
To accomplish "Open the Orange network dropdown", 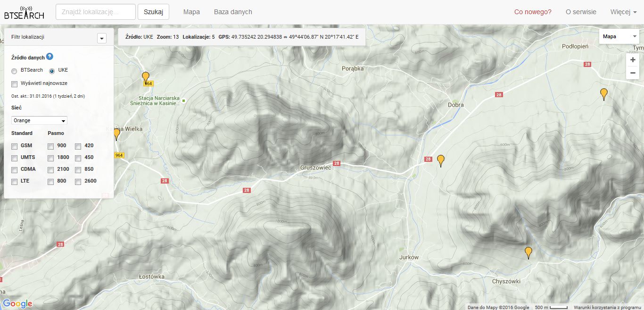I will [39, 120].
